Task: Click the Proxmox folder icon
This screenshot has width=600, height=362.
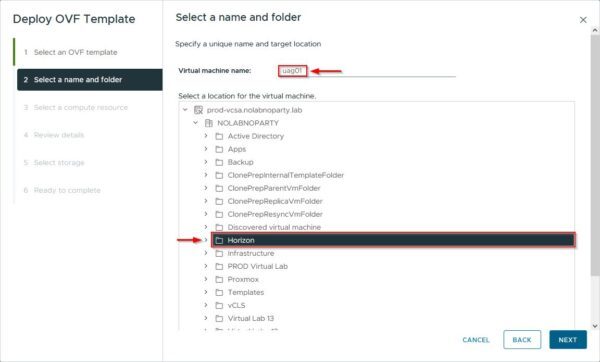Action: [x=219, y=279]
